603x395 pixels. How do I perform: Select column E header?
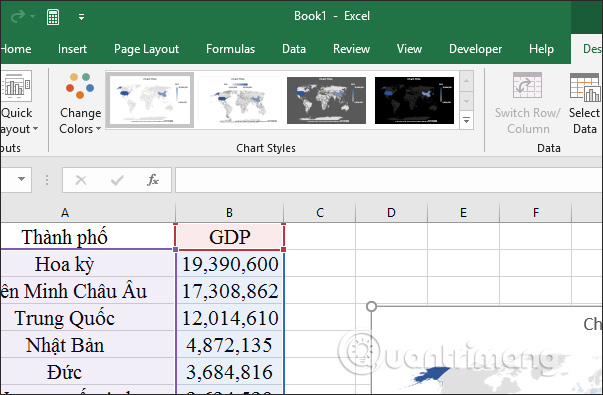coord(463,213)
